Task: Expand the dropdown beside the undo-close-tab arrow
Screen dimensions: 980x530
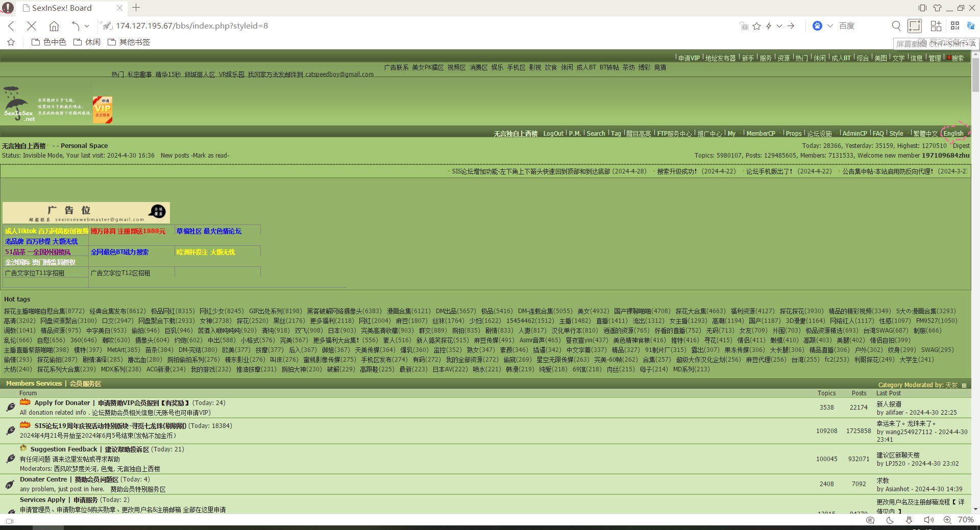Action: [87, 26]
